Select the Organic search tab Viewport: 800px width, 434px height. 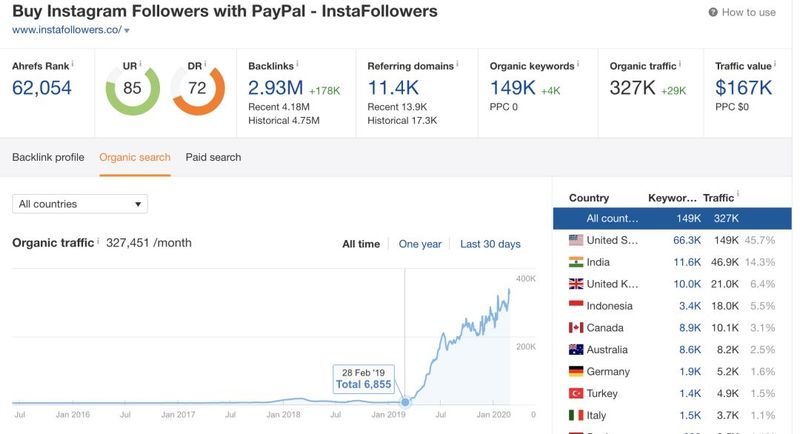pyautogui.click(x=135, y=157)
